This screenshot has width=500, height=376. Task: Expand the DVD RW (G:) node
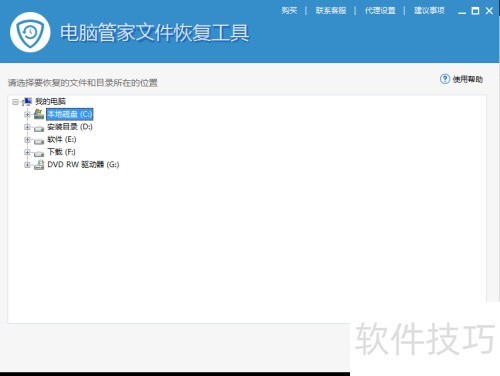click(28, 165)
